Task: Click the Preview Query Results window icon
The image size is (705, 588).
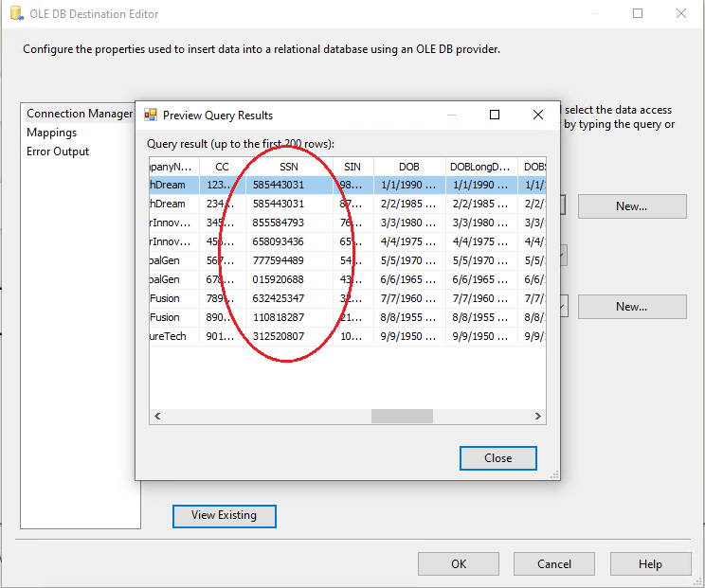Action: 151,116
